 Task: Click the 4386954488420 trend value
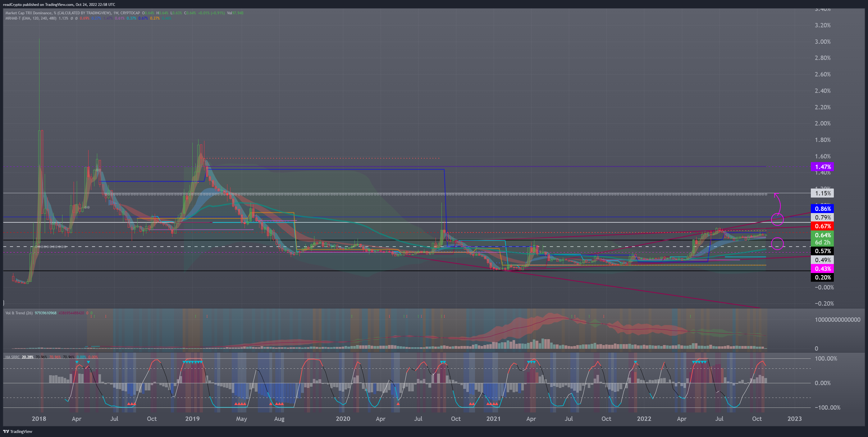(x=71, y=313)
